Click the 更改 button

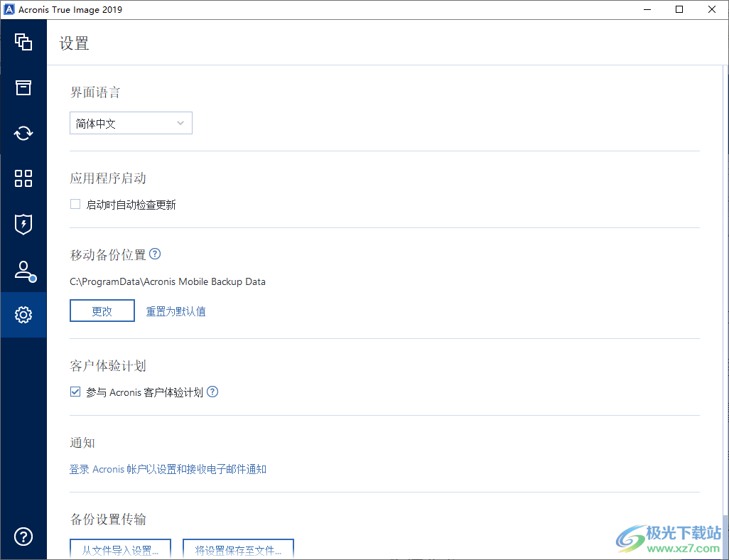click(102, 311)
